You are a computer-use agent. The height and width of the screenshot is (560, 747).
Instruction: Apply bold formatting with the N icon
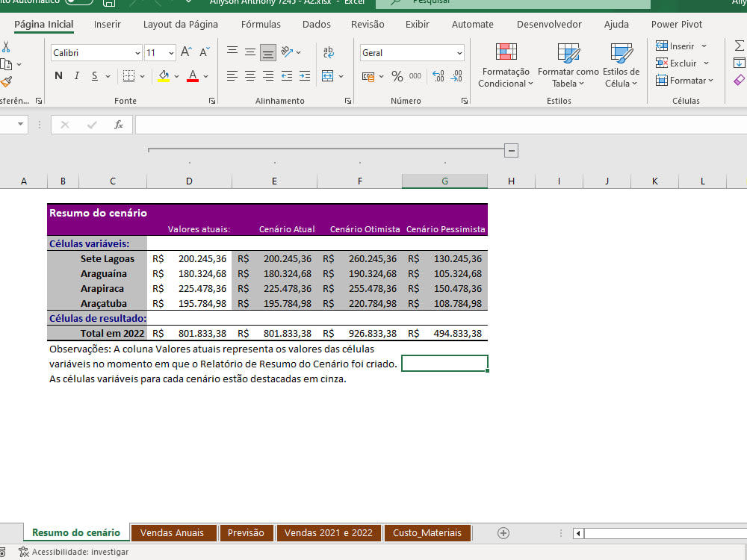(58, 75)
